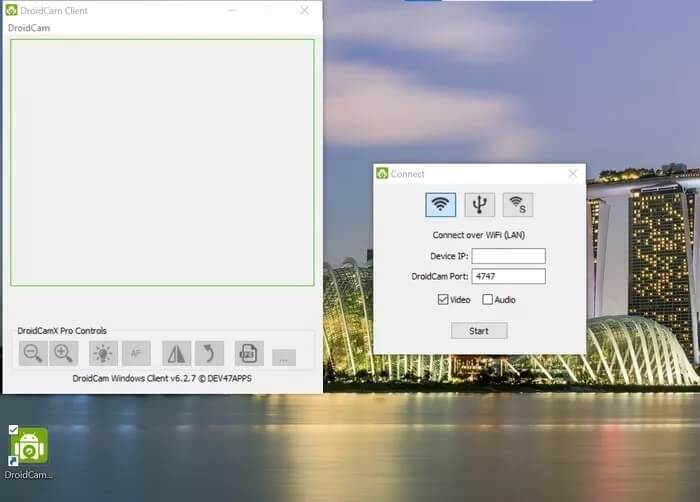Click the Start button in Connect dialog
This screenshot has height=502, width=700.
(x=479, y=331)
